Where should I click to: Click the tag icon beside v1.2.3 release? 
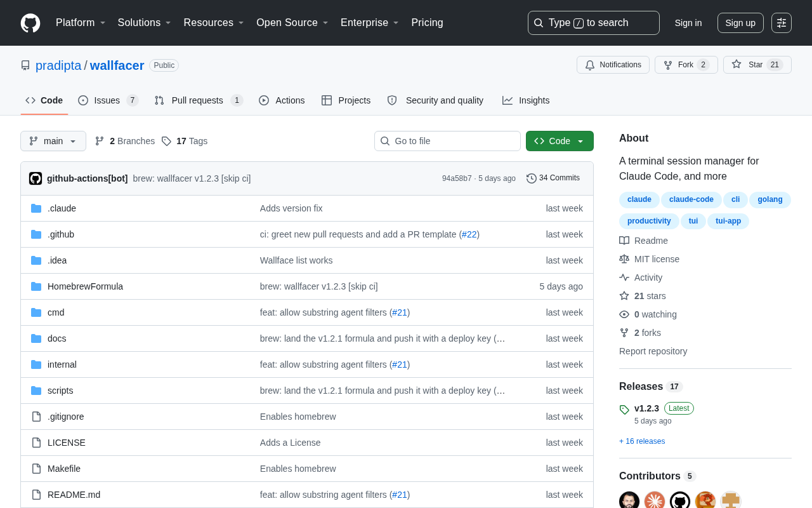click(x=624, y=410)
